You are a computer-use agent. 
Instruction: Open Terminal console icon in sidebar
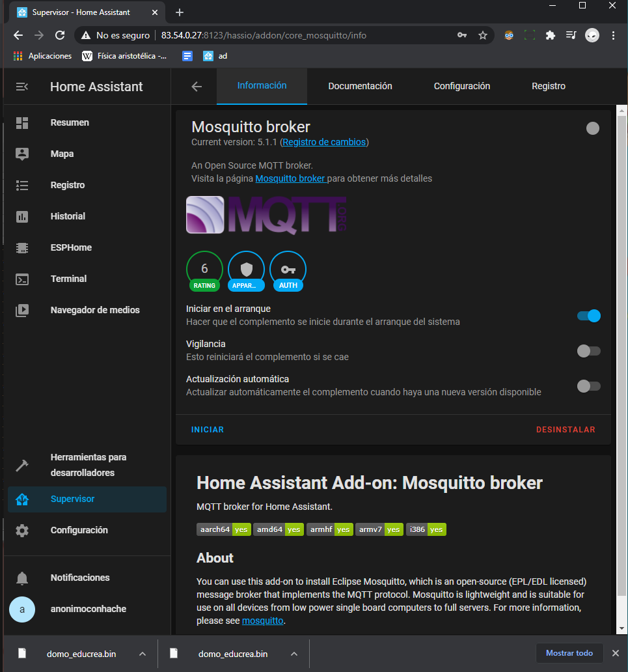click(22, 279)
